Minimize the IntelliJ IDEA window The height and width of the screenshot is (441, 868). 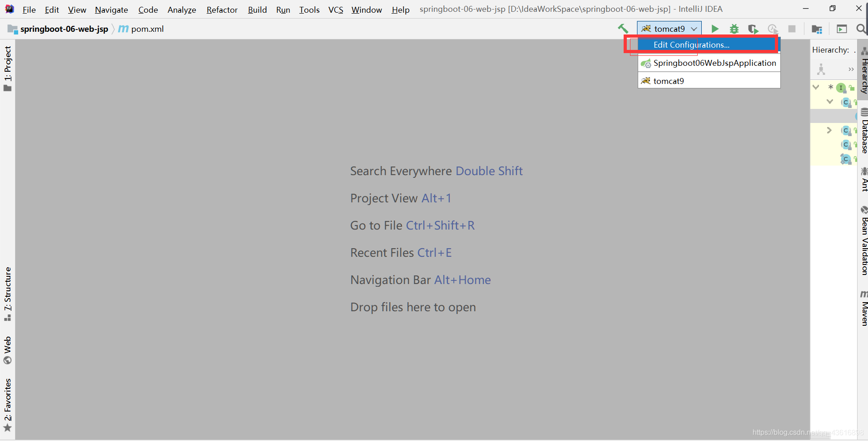806,9
